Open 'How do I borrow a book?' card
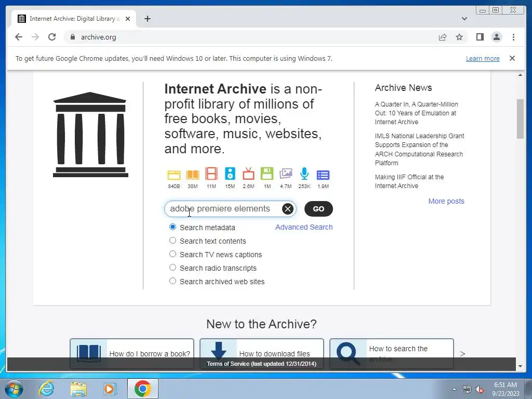This screenshot has width=532, height=399. (132, 353)
